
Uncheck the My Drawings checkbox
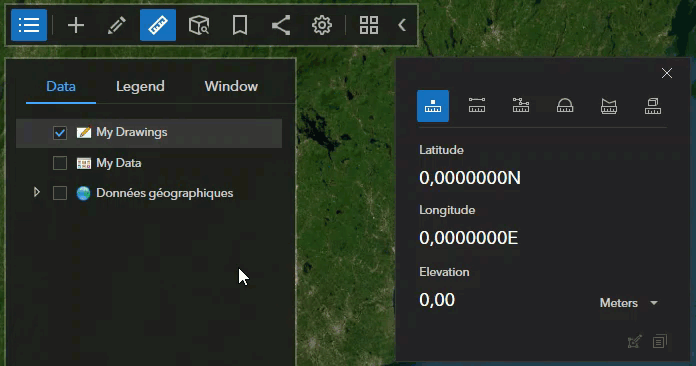[x=60, y=133]
